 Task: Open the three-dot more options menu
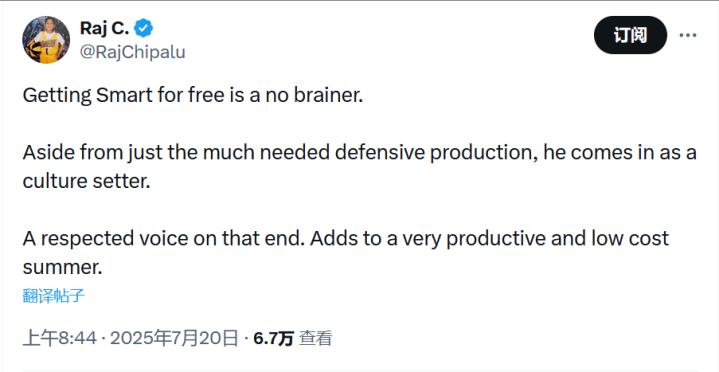(x=688, y=35)
